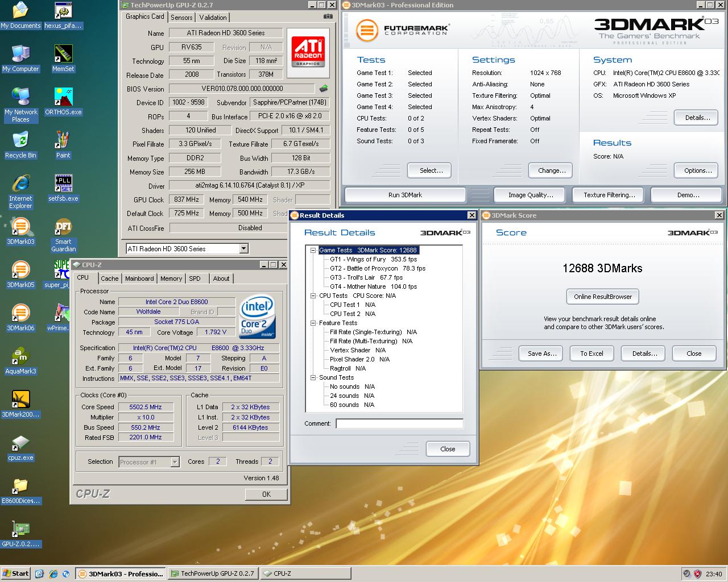This screenshot has height=582, width=728.
Task: Click GPU-Z screenshot camera icon
Action: (328, 16)
